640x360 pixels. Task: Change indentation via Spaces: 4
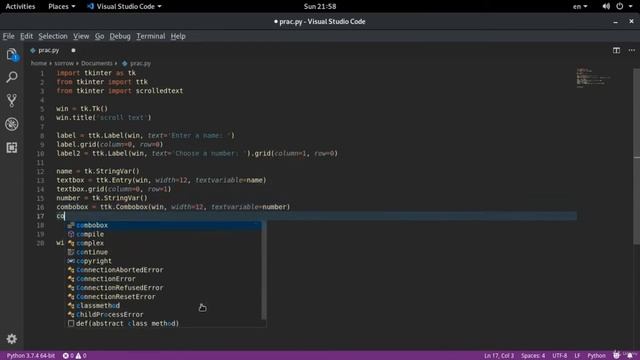533,356
